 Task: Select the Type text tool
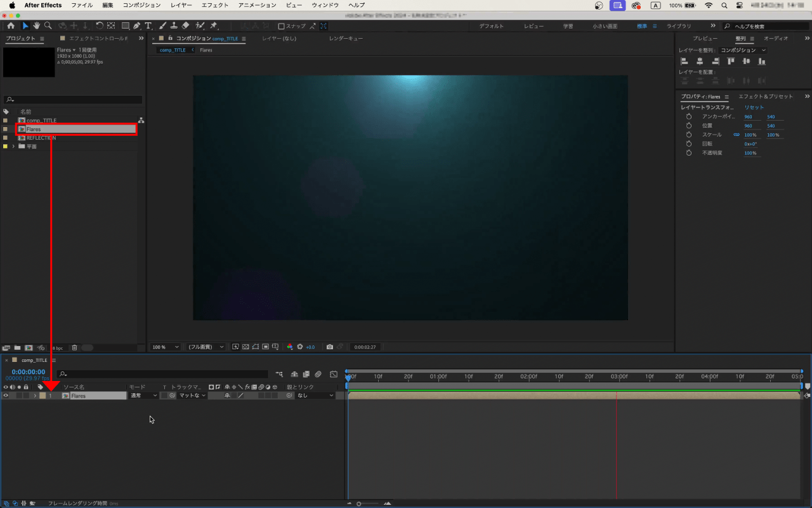148,26
